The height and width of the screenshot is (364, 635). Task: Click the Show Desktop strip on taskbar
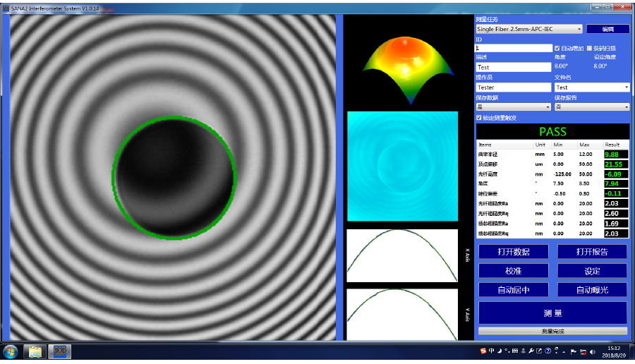pos(631,351)
